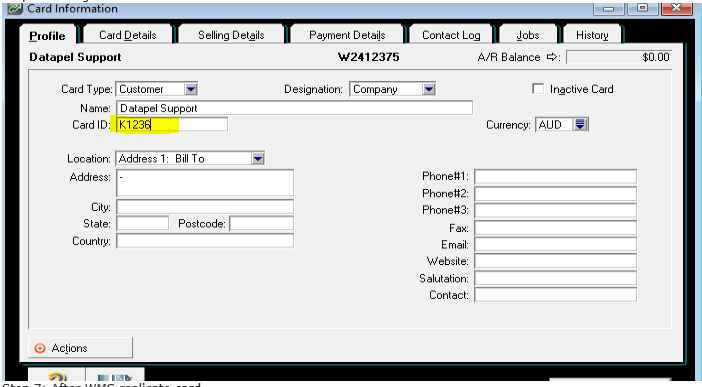This screenshot has height=387, width=702.
Task: Maximize the Card Information window
Action: pyautogui.click(x=642, y=8)
